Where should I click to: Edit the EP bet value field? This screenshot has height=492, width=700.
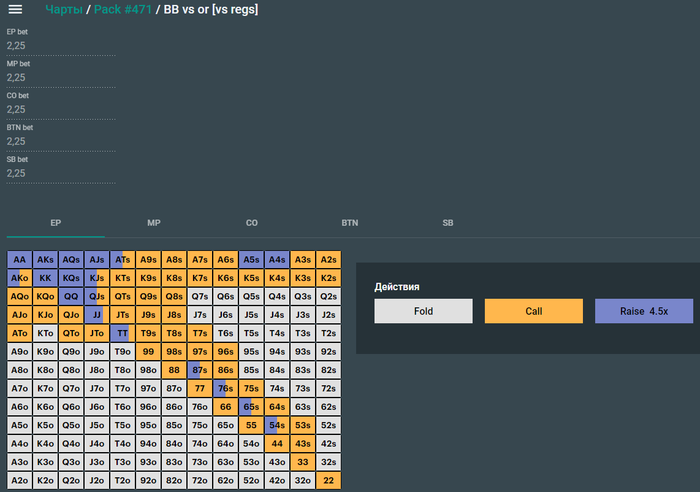tap(61, 46)
